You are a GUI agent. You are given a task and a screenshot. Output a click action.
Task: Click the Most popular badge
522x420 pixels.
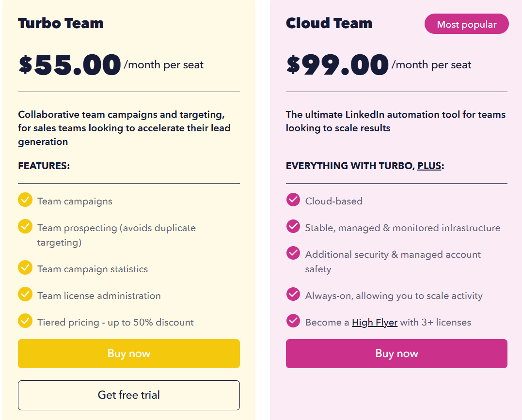coord(466,24)
